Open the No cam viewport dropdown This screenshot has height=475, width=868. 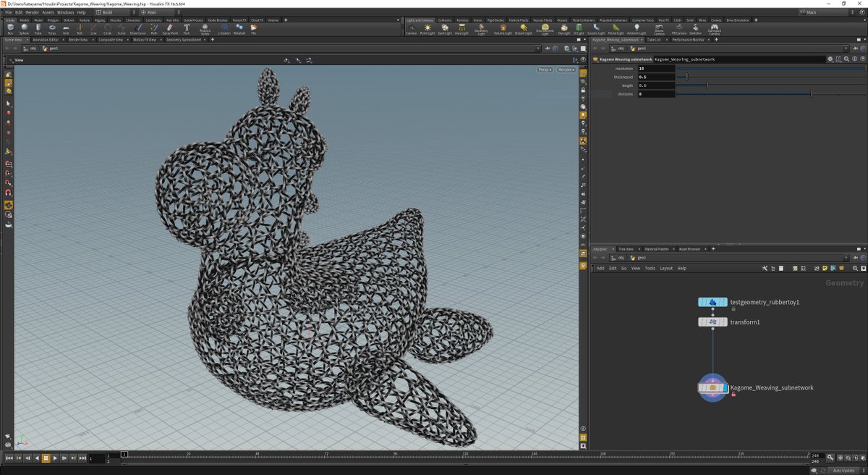pos(566,70)
